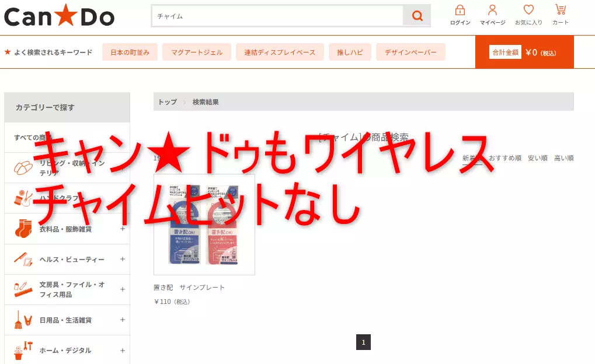Click the デザインペーパー keyword tag
595x364 pixels.
(410, 52)
